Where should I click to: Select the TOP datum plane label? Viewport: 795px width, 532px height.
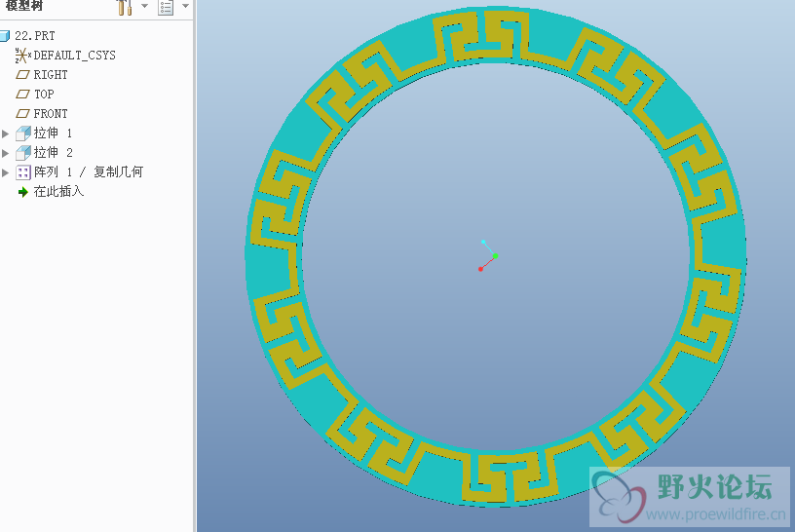(x=44, y=95)
